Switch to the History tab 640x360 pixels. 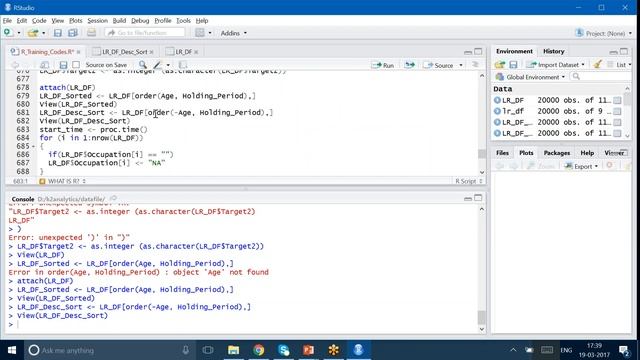(x=553, y=51)
